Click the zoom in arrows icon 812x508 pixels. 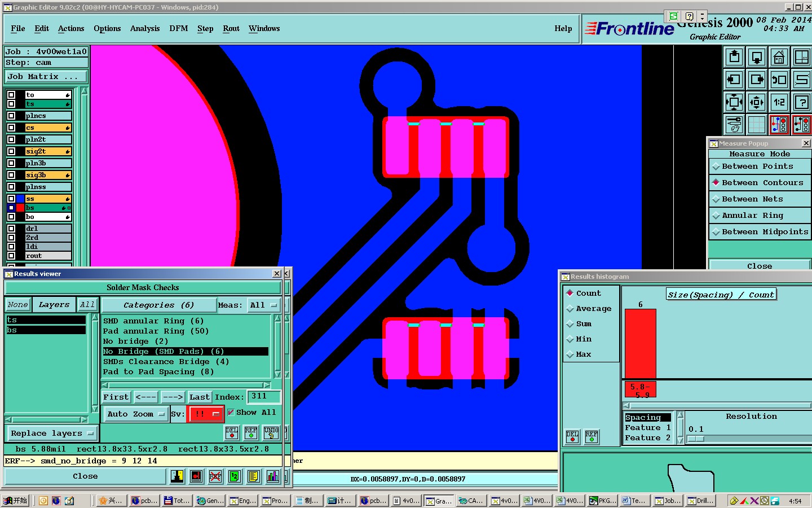734,102
